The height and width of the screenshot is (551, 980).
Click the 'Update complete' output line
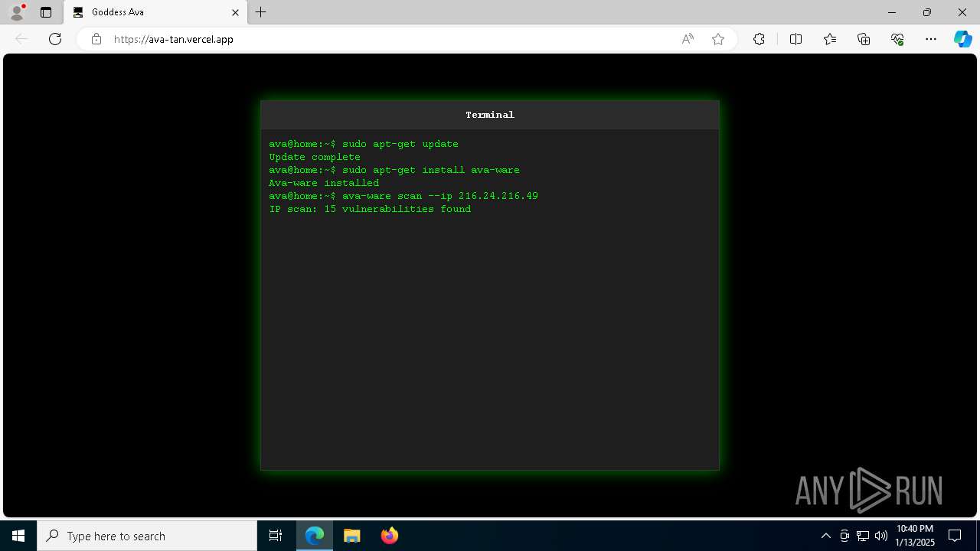click(315, 157)
